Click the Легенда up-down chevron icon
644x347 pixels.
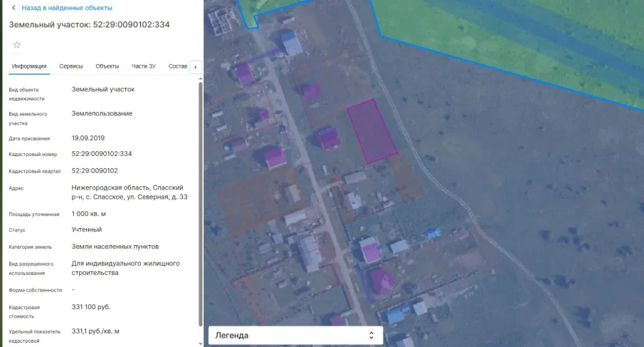371,336
